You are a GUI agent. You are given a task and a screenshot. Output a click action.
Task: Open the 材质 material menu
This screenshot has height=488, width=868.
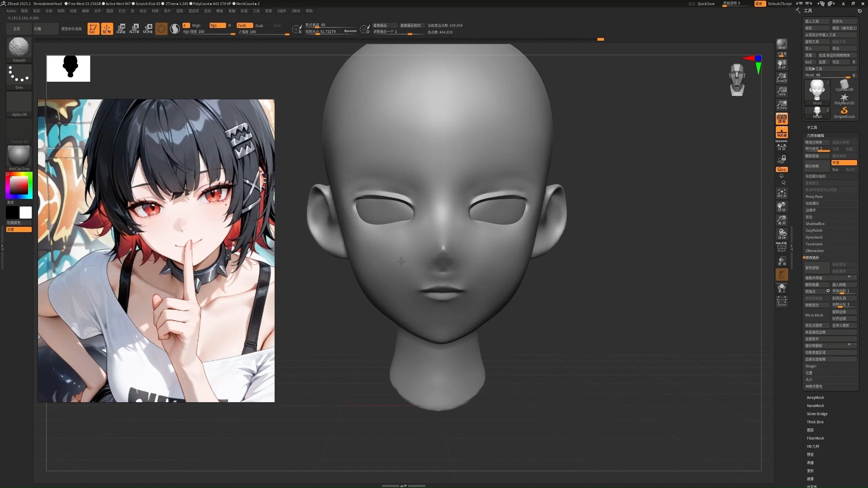click(x=155, y=11)
